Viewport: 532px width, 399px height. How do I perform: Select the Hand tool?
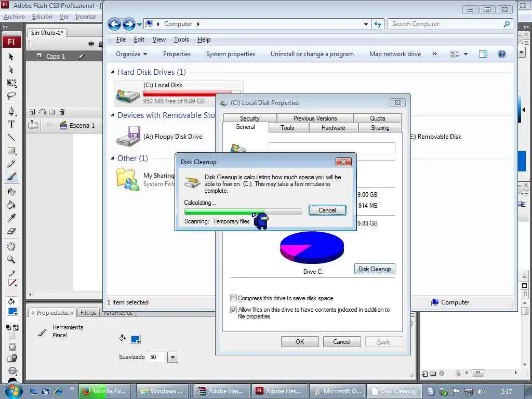click(11, 246)
